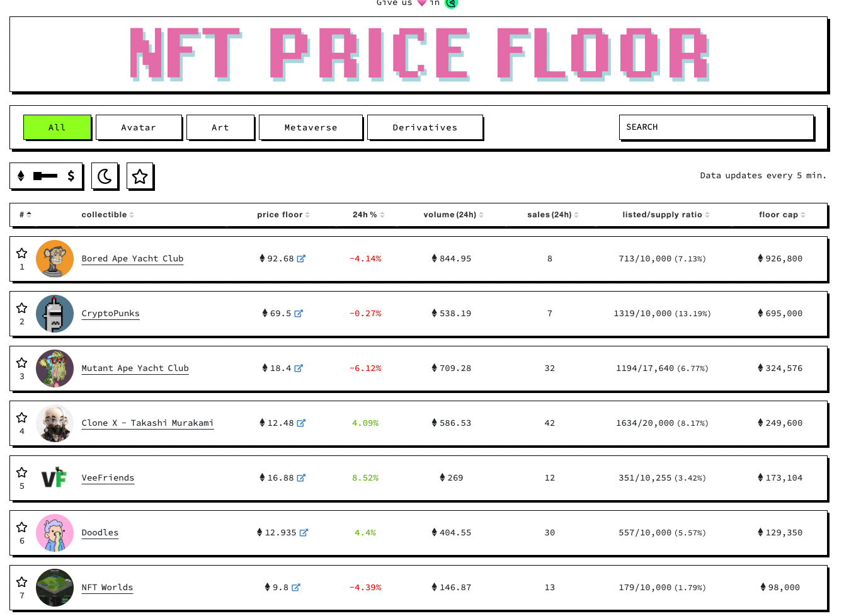The height and width of the screenshot is (616, 844).
Task: Click Doodles external price link icon
Action: tap(304, 533)
